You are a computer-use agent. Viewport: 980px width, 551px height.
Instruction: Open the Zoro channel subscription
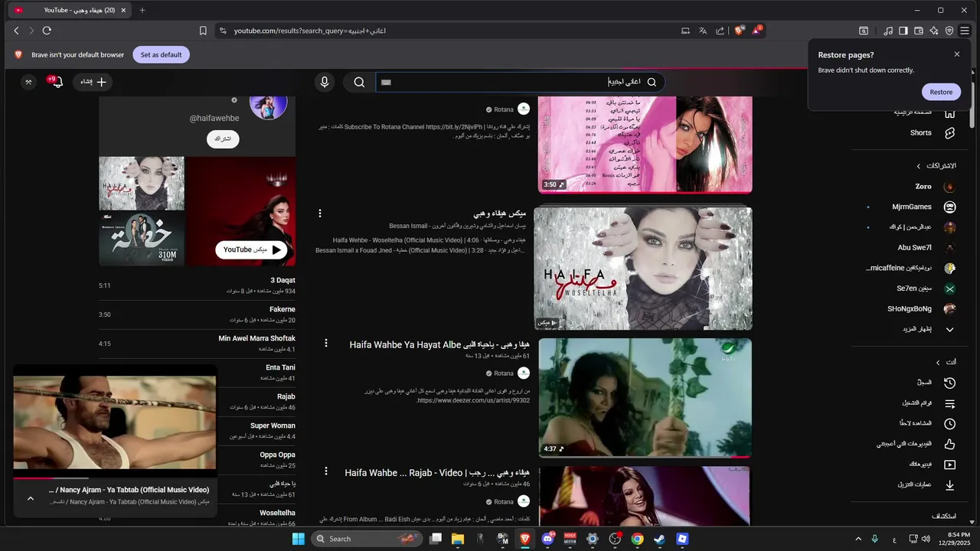923,186
